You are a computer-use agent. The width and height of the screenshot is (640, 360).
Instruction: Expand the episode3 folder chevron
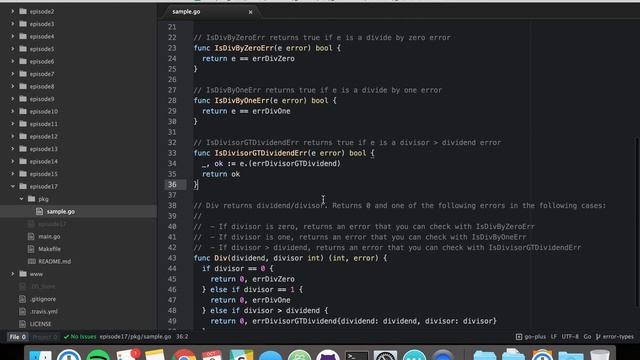click(x=13, y=24)
